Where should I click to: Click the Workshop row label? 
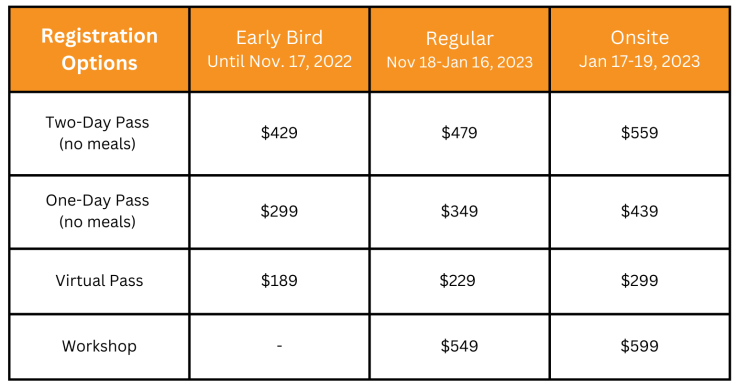[99, 346]
